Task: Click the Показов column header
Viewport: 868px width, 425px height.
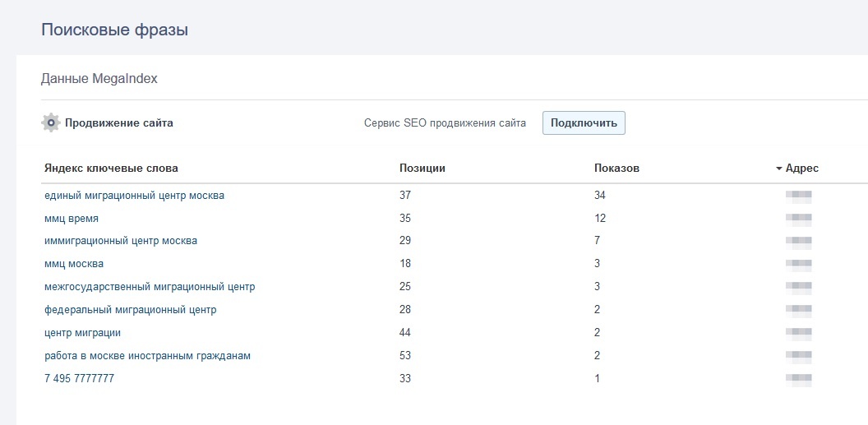Action: click(x=616, y=169)
